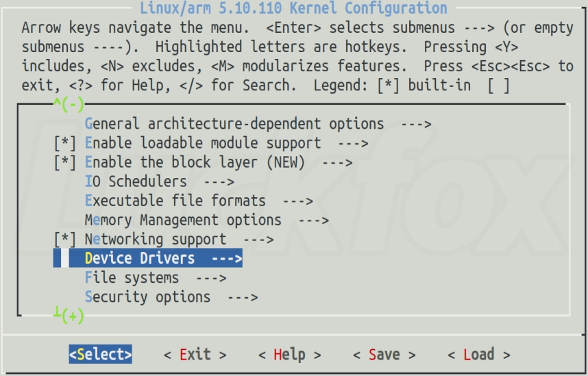Toggle Networking support checkbox
588x376 pixels.
coord(65,239)
